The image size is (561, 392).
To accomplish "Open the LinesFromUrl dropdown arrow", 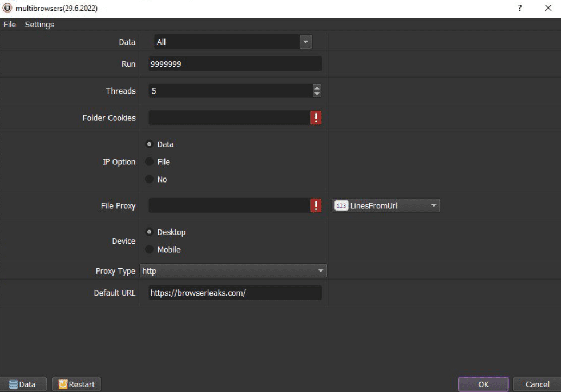I will tap(433, 205).
